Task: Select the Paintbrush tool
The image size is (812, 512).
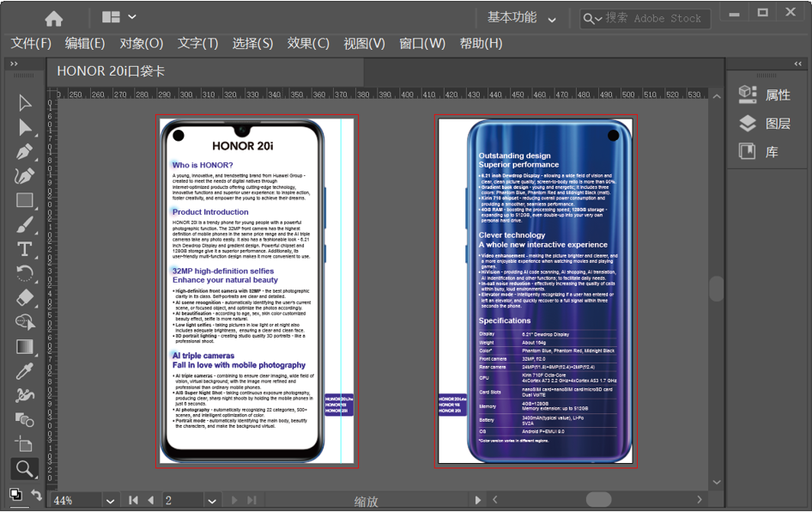Action: 24,224
